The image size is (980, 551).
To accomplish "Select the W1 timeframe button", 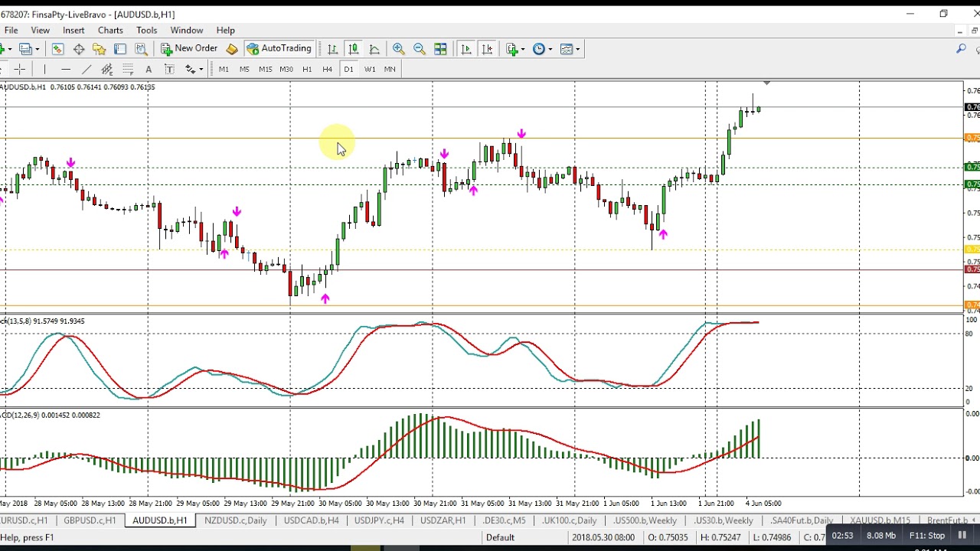I will 369,70.
